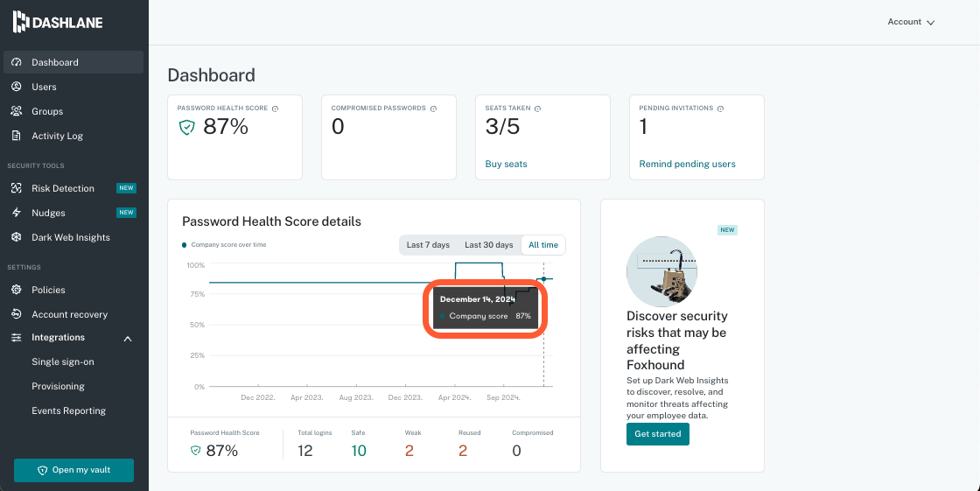Open the Dashboard page

tap(73, 62)
